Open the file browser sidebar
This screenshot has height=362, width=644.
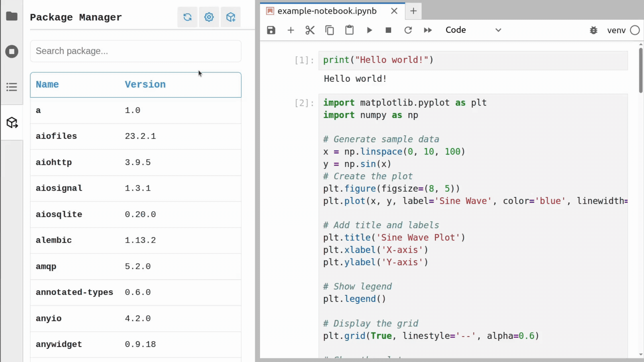tap(12, 16)
